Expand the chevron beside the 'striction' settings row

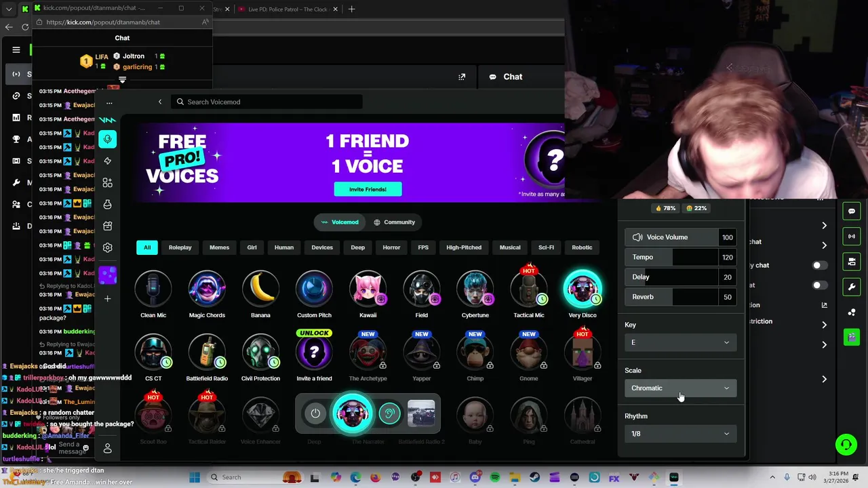[824, 325]
